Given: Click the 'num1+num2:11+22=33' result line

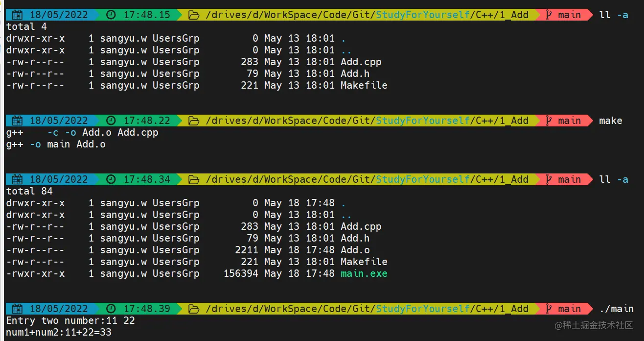Looking at the screenshot, I should point(59,333).
